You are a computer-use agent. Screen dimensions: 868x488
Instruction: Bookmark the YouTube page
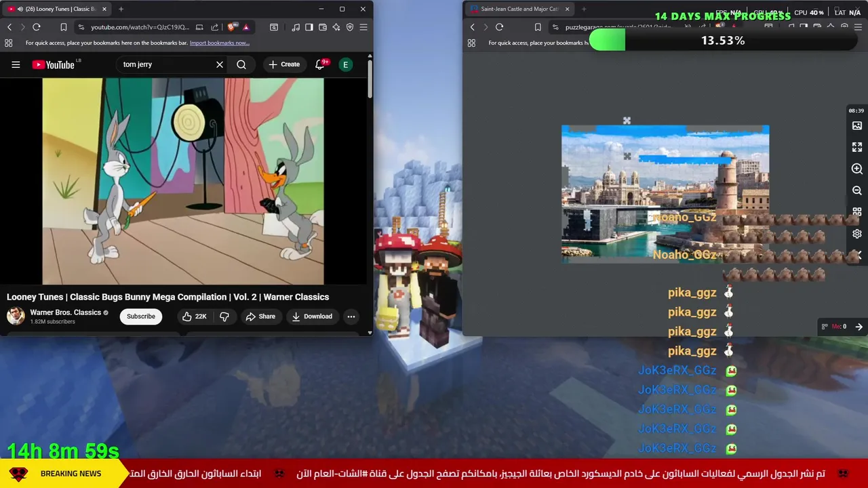point(63,27)
